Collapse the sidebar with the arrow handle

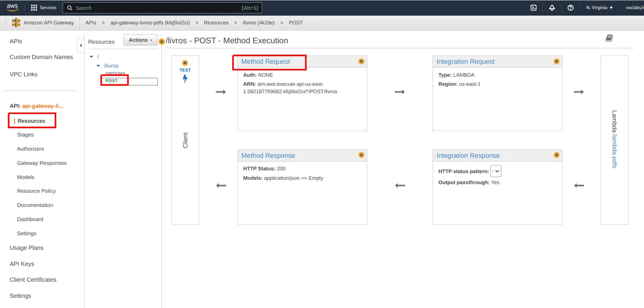[x=80, y=45]
